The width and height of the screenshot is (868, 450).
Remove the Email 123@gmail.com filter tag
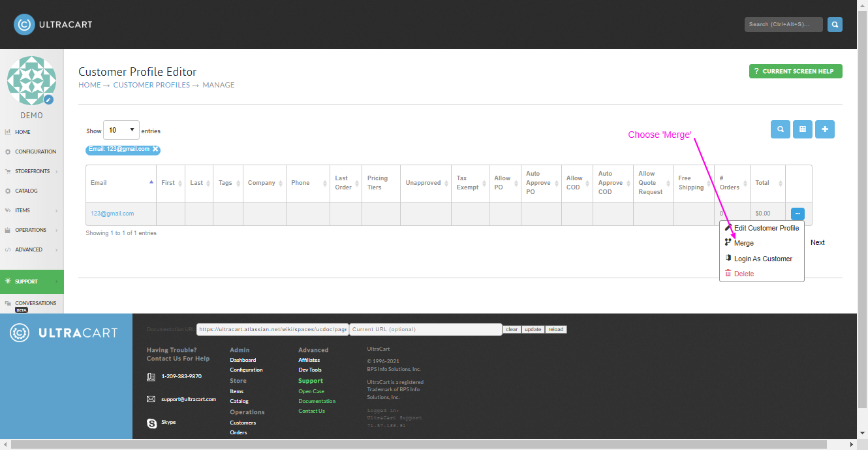155,149
